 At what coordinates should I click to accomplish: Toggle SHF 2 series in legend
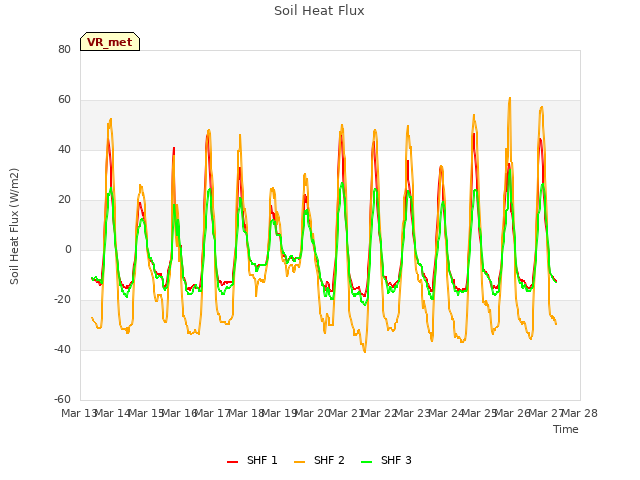point(319,460)
